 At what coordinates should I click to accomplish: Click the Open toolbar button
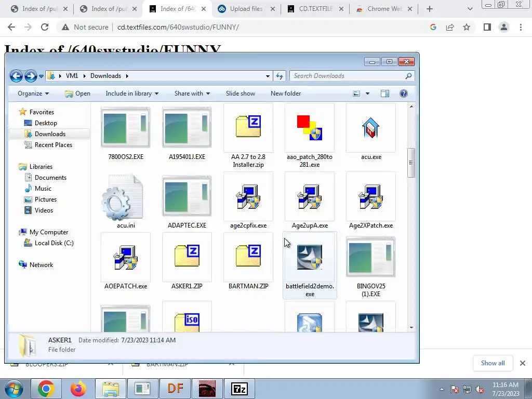78,94
